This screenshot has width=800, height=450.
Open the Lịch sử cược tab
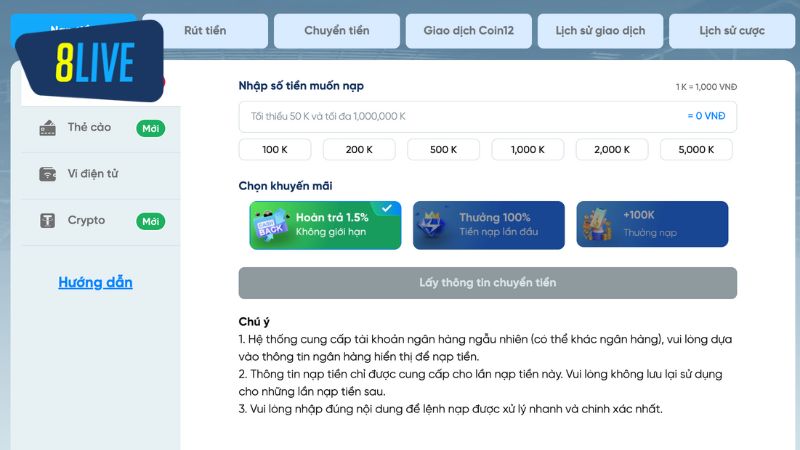(732, 31)
